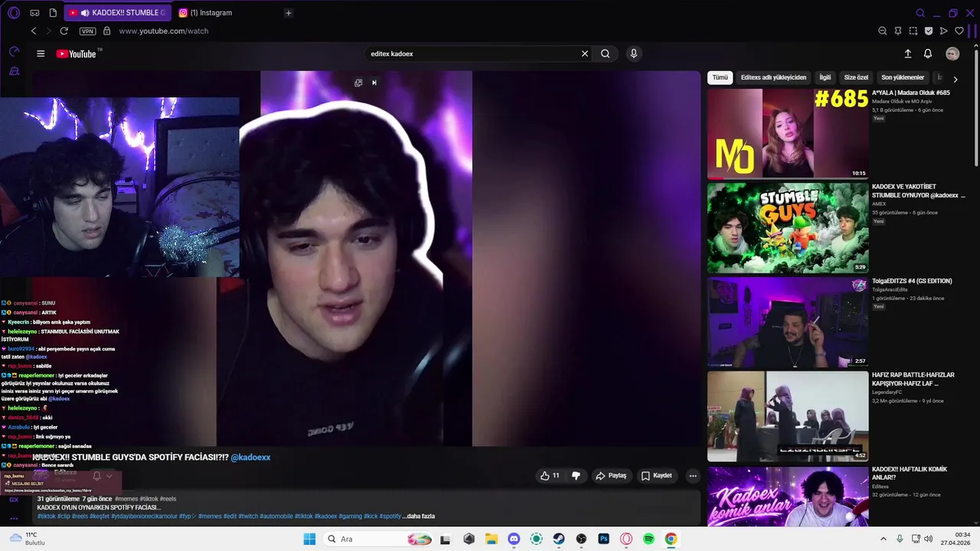Image resolution: width=980 pixels, height=551 pixels.
Task: Open the #spotify hashtag link
Action: [x=390, y=516]
